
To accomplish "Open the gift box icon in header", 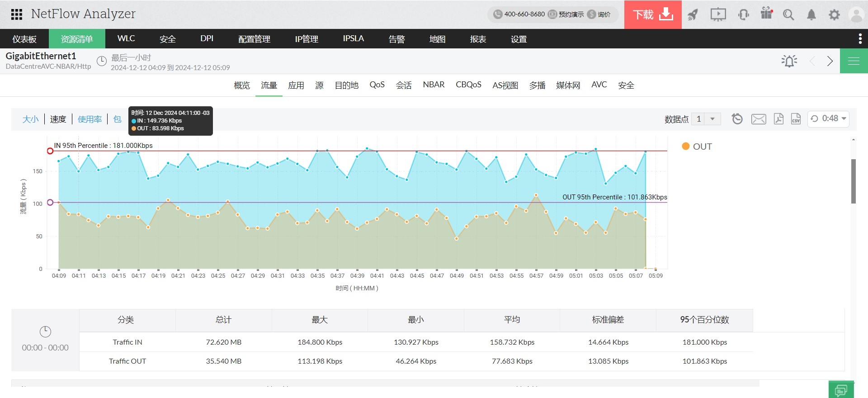I will [x=766, y=14].
